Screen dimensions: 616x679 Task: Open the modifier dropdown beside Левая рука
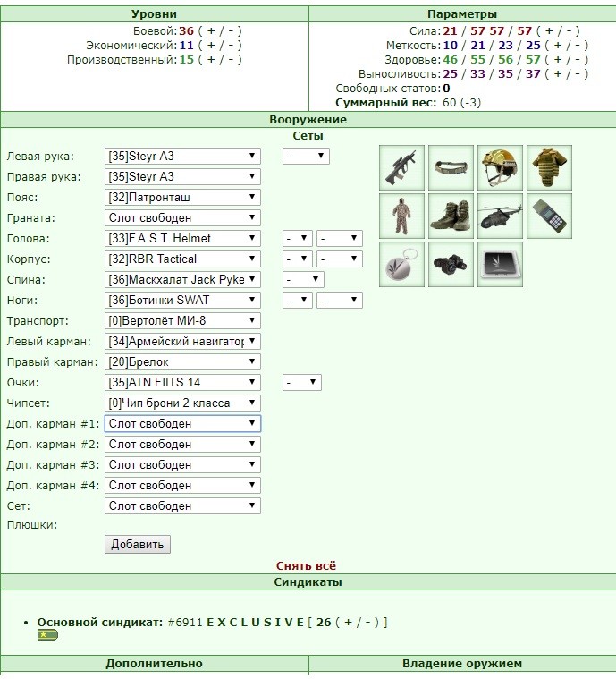[x=306, y=156]
